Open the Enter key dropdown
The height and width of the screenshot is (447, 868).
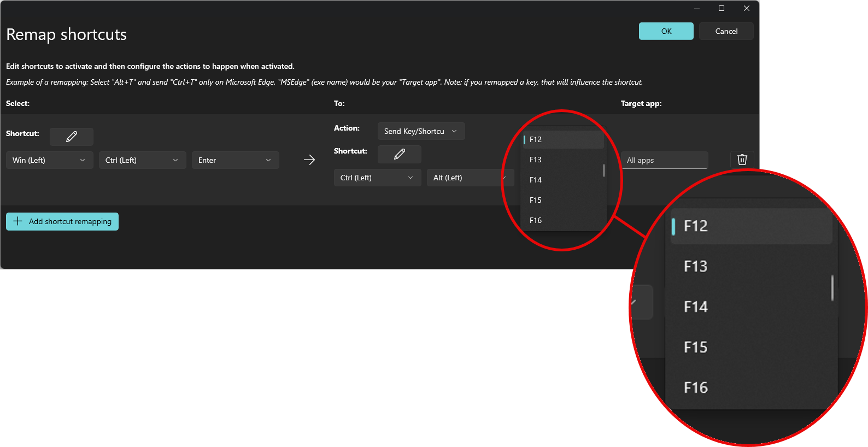tap(236, 160)
